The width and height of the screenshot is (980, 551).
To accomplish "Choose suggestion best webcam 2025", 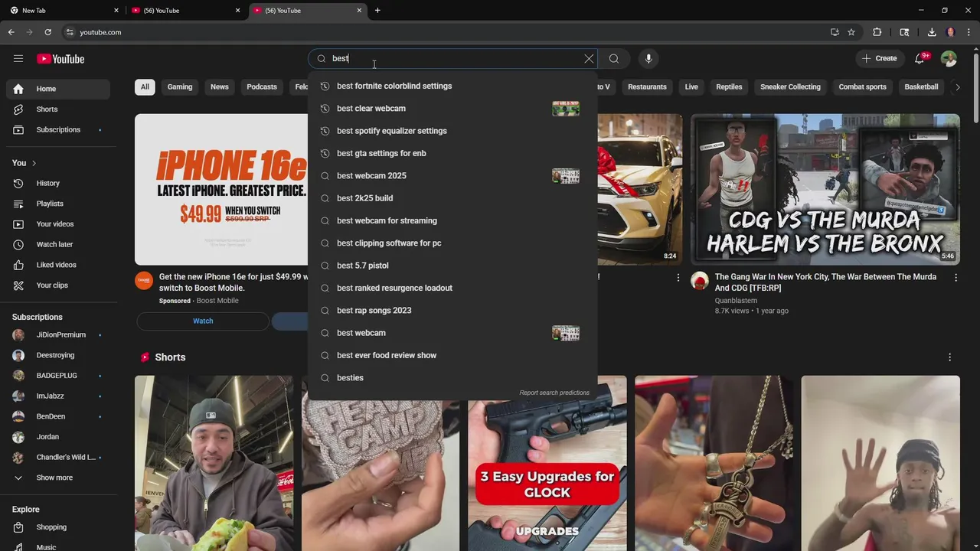I will pyautogui.click(x=452, y=176).
